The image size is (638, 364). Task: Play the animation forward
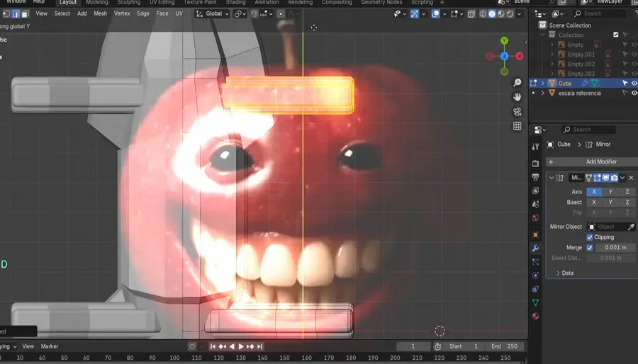(x=241, y=346)
